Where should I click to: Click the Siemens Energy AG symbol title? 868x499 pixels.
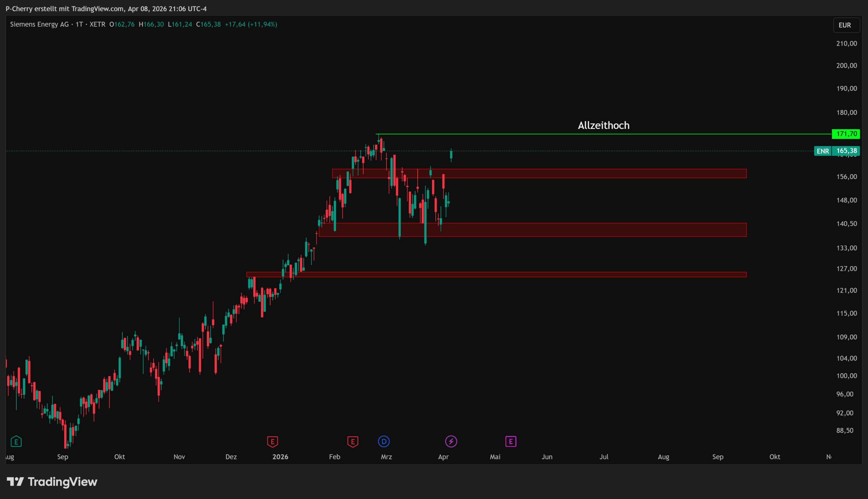39,24
